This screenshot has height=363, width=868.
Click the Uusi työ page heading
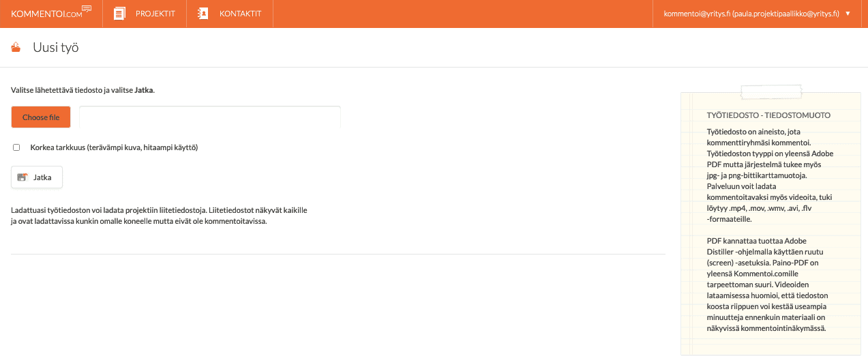tap(56, 48)
